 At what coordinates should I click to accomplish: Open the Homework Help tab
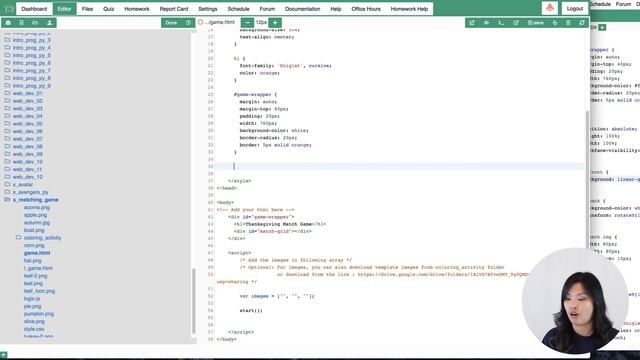tap(409, 9)
